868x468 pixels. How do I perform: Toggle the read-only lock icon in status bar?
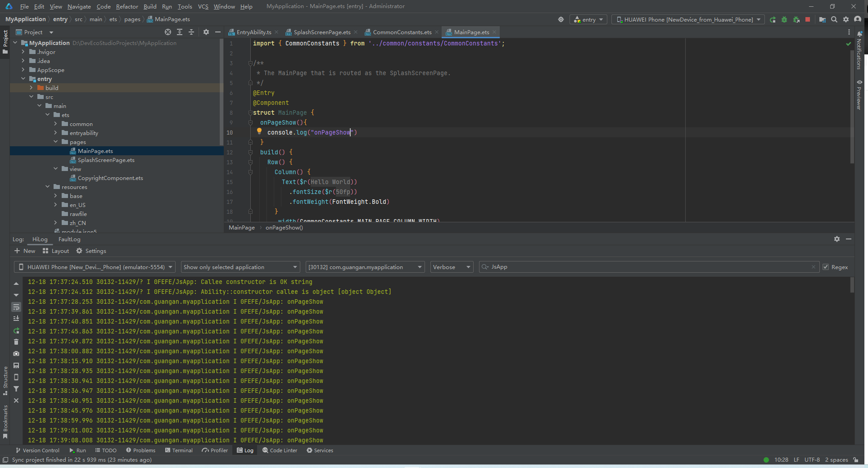tap(855, 459)
